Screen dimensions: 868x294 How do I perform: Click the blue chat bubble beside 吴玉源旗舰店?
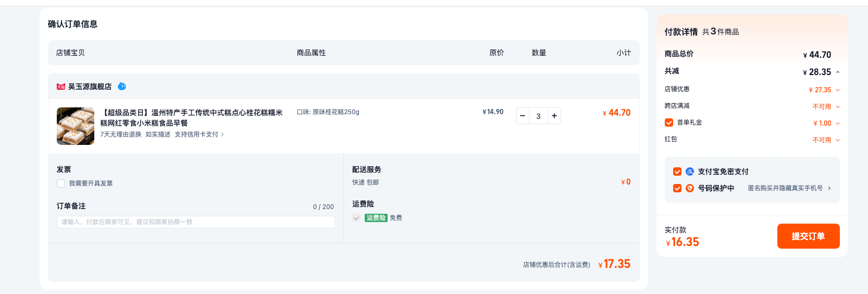[122, 86]
